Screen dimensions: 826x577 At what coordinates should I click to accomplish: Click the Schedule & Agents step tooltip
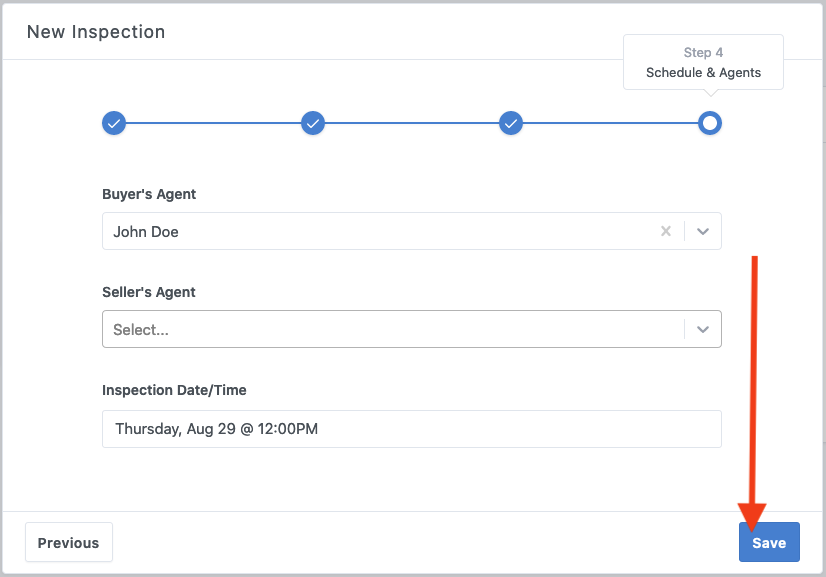(x=703, y=63)
